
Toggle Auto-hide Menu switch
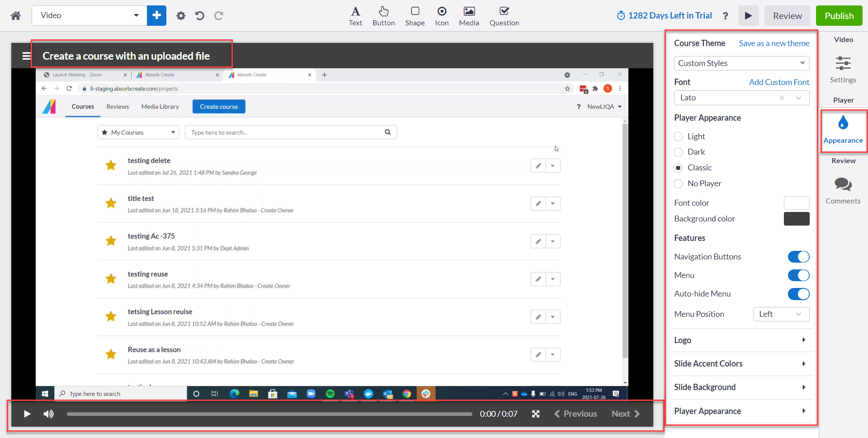(x=798, y=294)
